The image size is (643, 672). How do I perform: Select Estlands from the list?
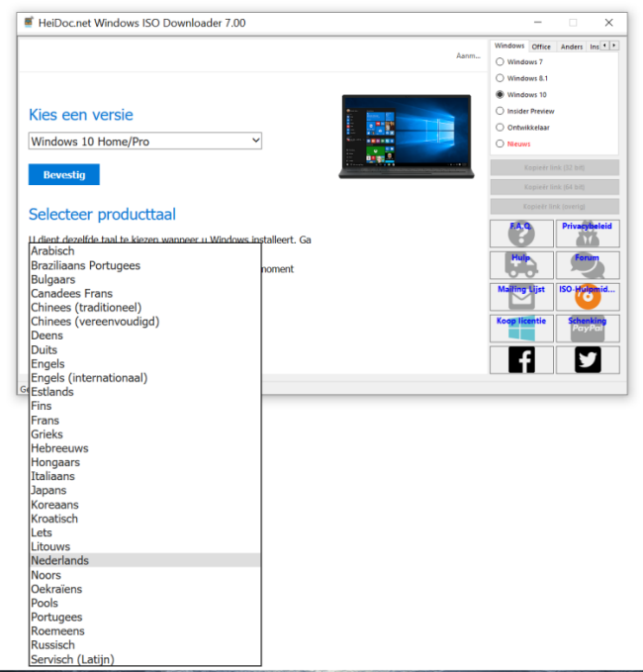coord(145,392)
